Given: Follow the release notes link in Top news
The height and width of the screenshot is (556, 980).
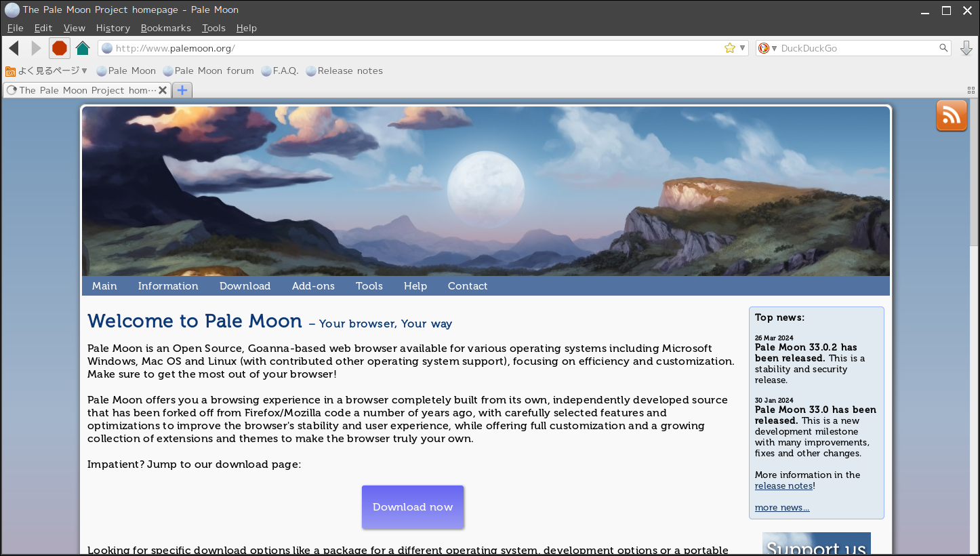Looking at the screenshot, I should (x=783, y=486).
